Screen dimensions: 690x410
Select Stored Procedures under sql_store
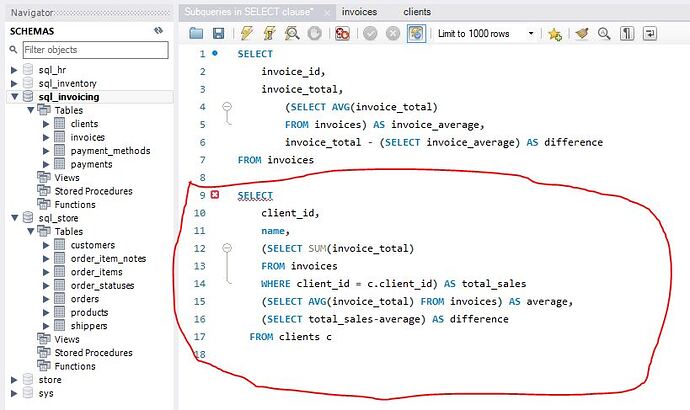tap(93, 353)
